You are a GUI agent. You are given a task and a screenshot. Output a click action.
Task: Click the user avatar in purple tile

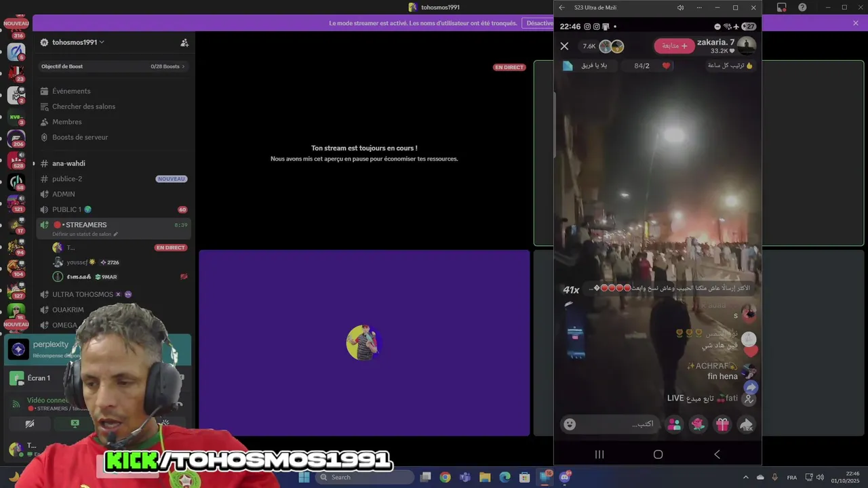pyautogui.click(x=363, y=342)
